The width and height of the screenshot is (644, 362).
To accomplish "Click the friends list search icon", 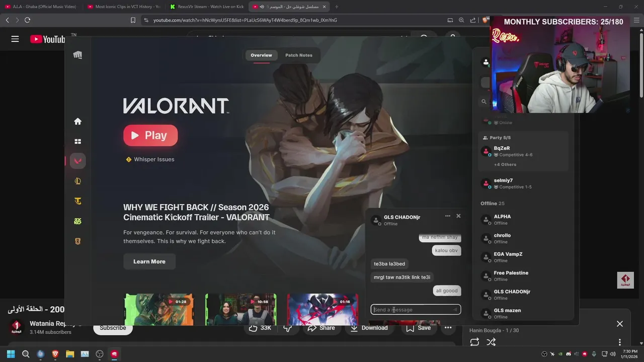I will (x=484, y=102).
